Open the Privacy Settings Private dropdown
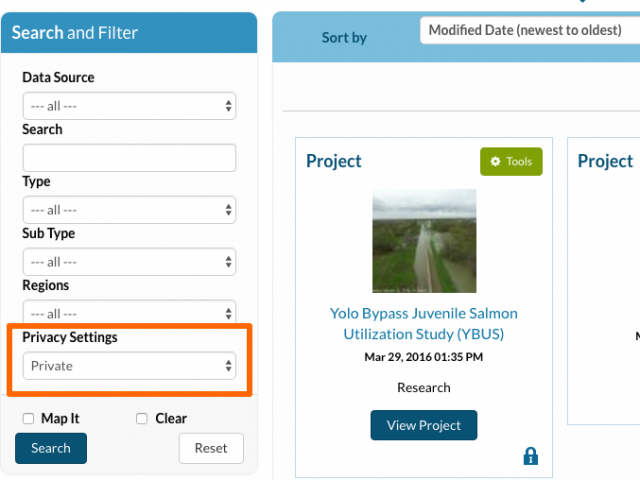640x480 pixels. (129, 366)
